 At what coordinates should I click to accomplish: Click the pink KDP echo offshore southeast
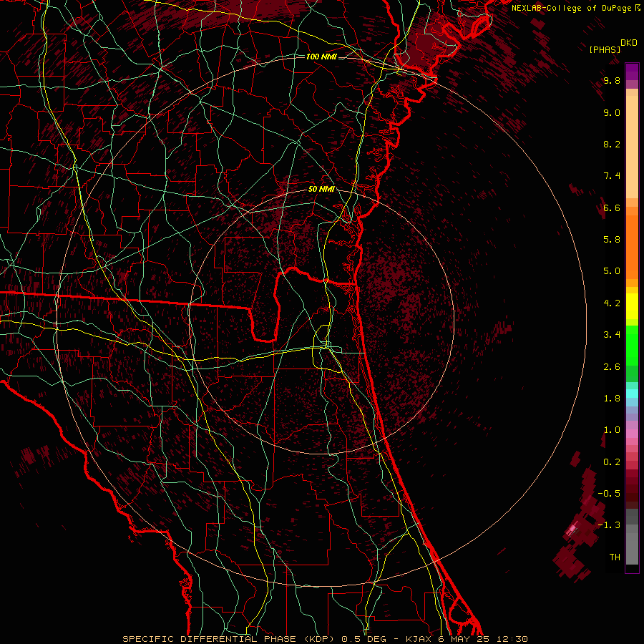(x=572, y=529)
